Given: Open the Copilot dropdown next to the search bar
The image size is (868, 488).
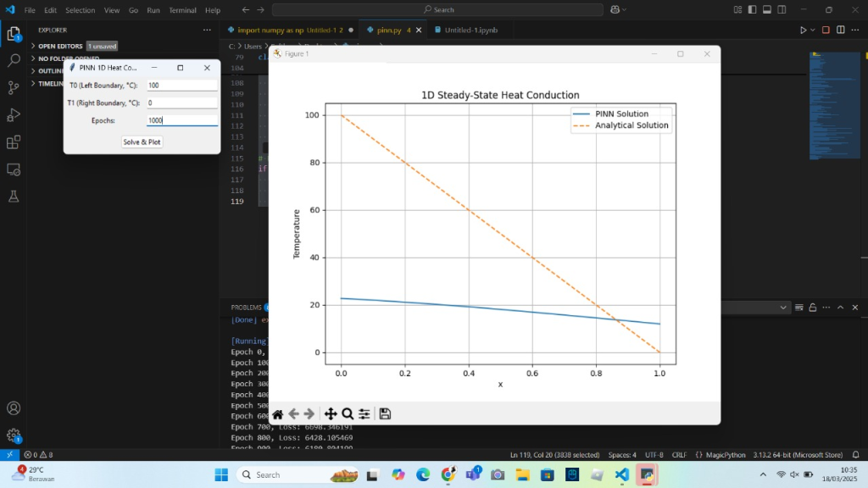Looking at the screenshot, I should (625, 10).
